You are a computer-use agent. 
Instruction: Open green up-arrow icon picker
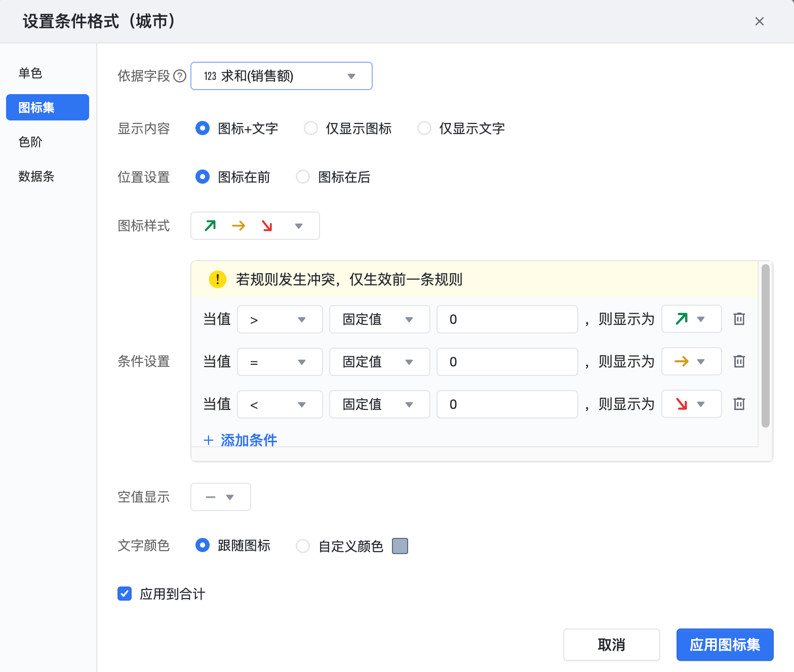pyautogui.click(x=691, y=319)
